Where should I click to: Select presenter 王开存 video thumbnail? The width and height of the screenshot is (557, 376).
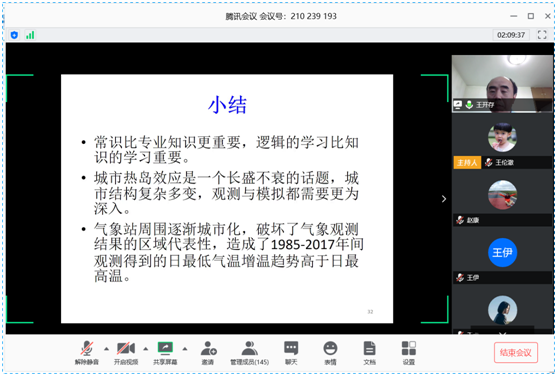click(x=502, y=84)
